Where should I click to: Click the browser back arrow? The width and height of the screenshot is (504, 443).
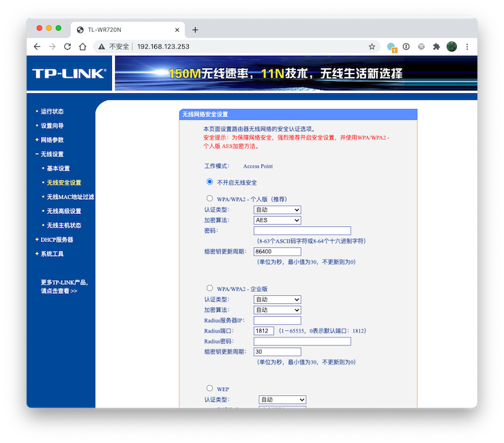pyautogui.click(x=38, y=46)
